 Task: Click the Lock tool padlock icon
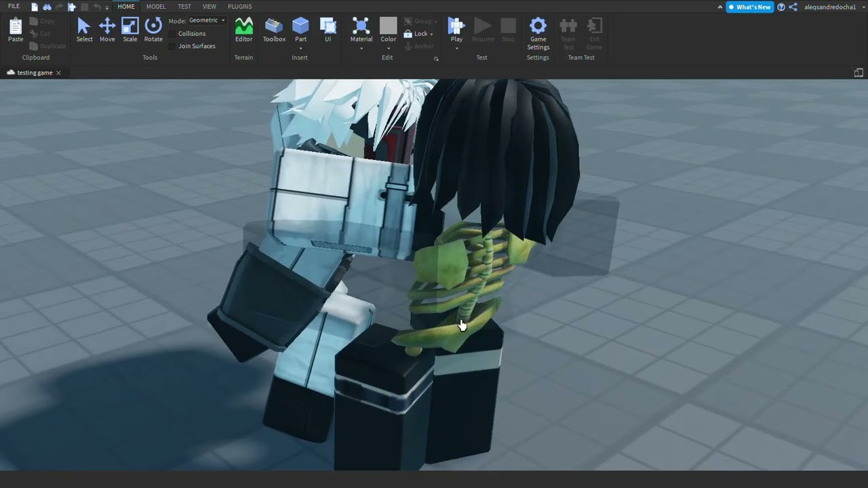click(x=408, y=34)
